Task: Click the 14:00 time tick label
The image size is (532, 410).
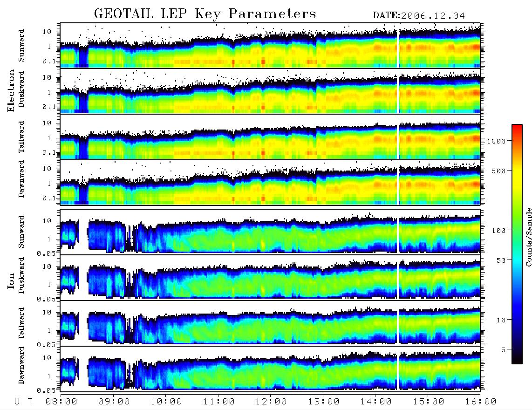Action: (376, 402)
